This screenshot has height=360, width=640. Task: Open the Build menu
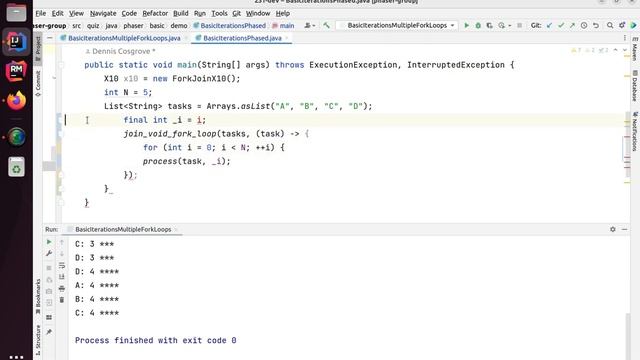pos(181,13)
